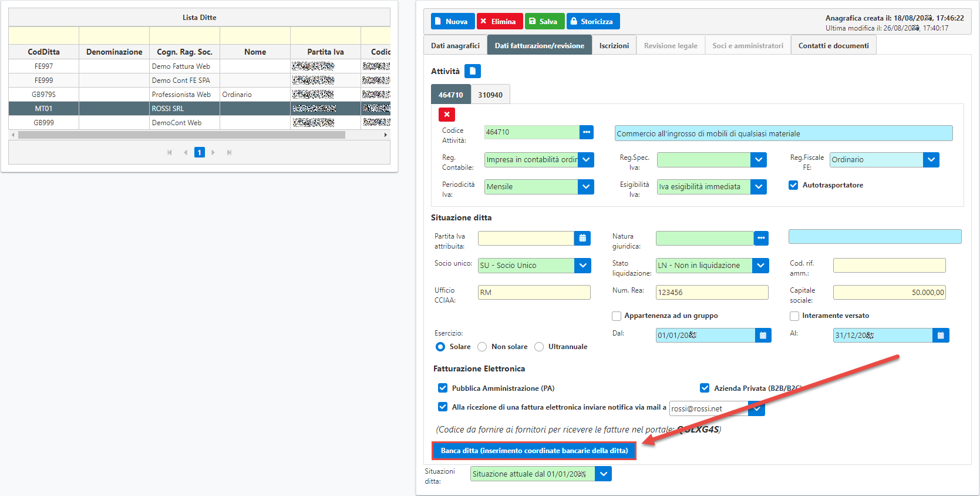
Task: Go to page 1 in Lista Ditte
Action: 199,152
